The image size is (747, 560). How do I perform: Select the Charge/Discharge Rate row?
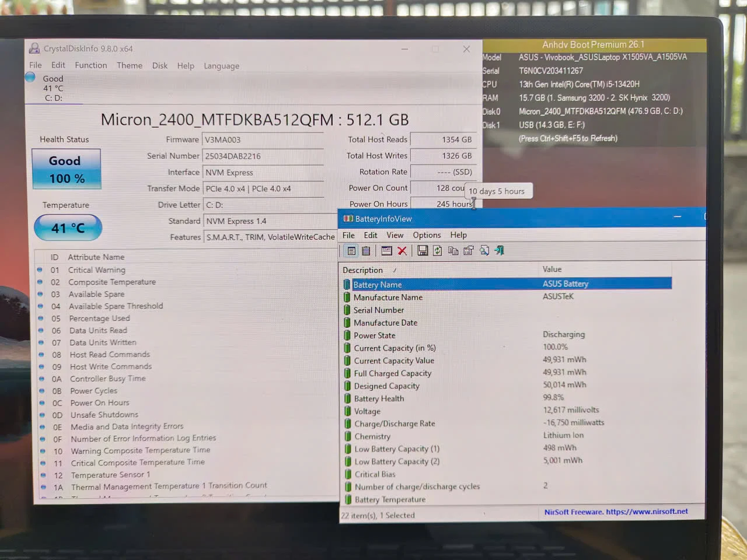507,424
